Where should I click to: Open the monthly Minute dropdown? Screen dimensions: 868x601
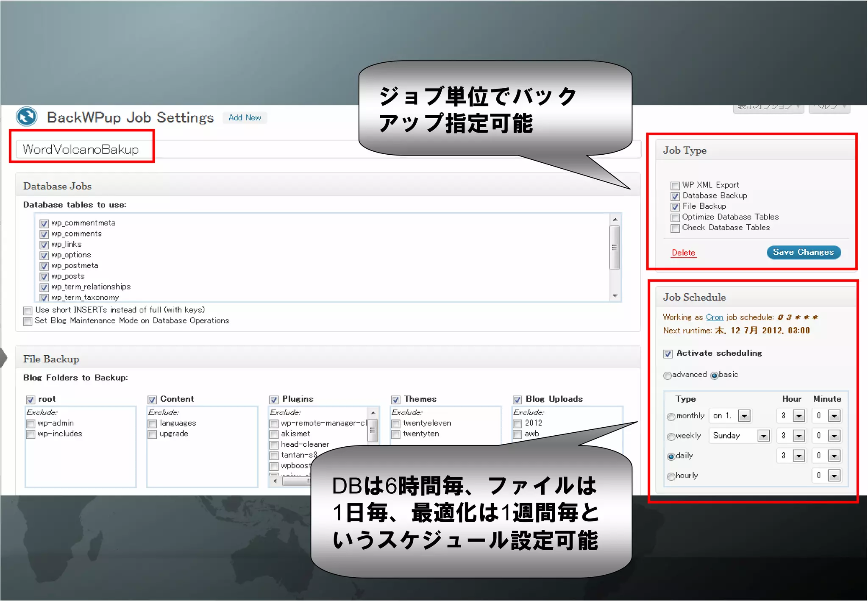click(x=826, y=415)
